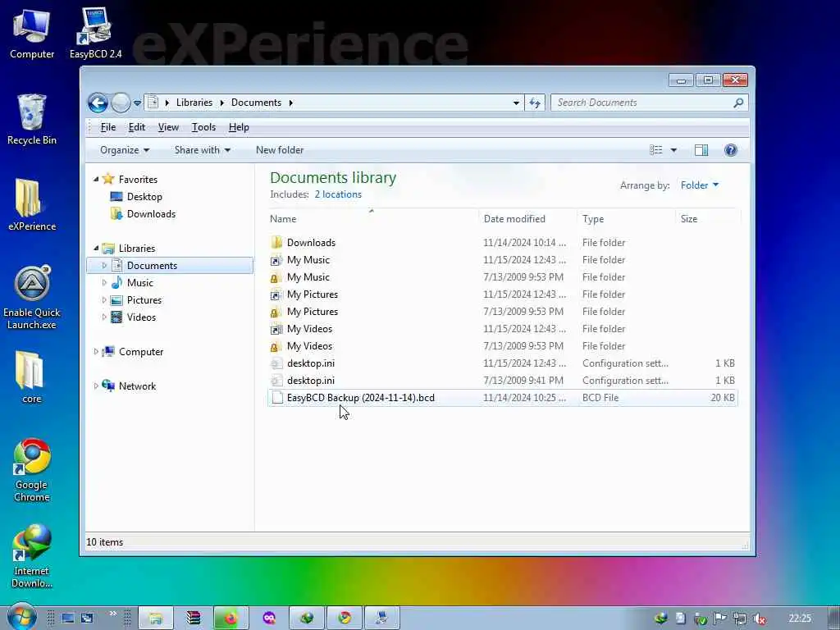Click the eXPerience folder on desktop

click(x=32, y=204)
